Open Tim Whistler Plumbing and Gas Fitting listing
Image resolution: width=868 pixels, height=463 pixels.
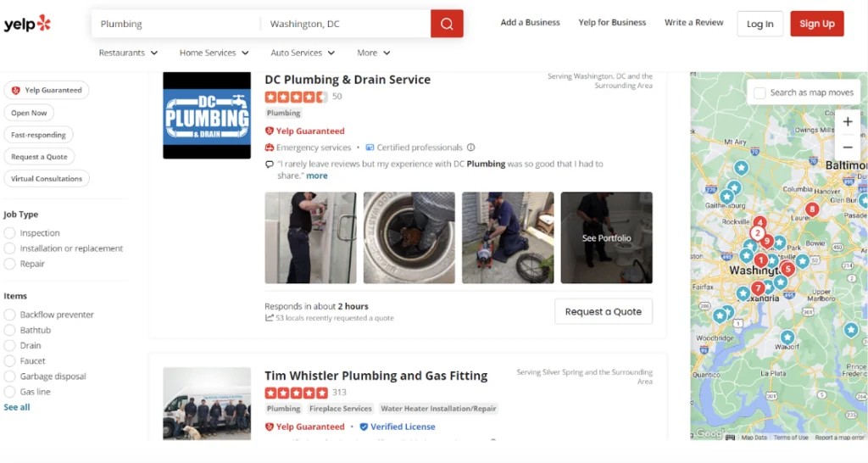376,376
